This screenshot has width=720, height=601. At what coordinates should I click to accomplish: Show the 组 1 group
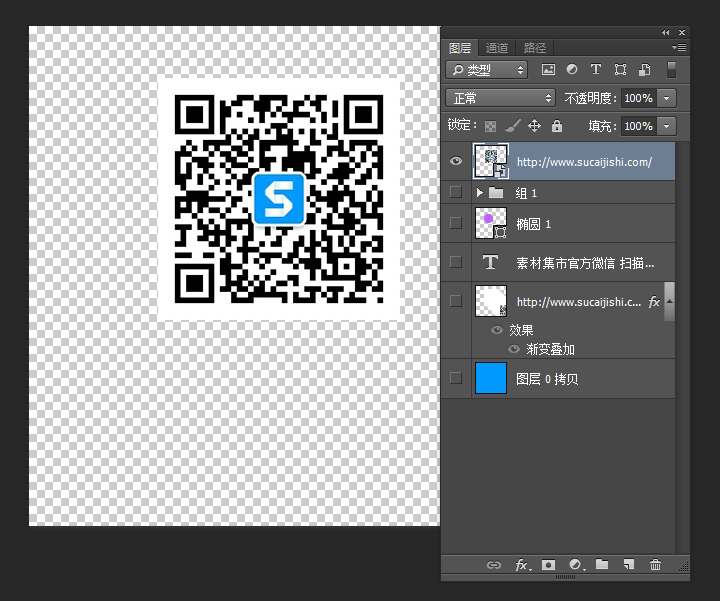[456, 192]
